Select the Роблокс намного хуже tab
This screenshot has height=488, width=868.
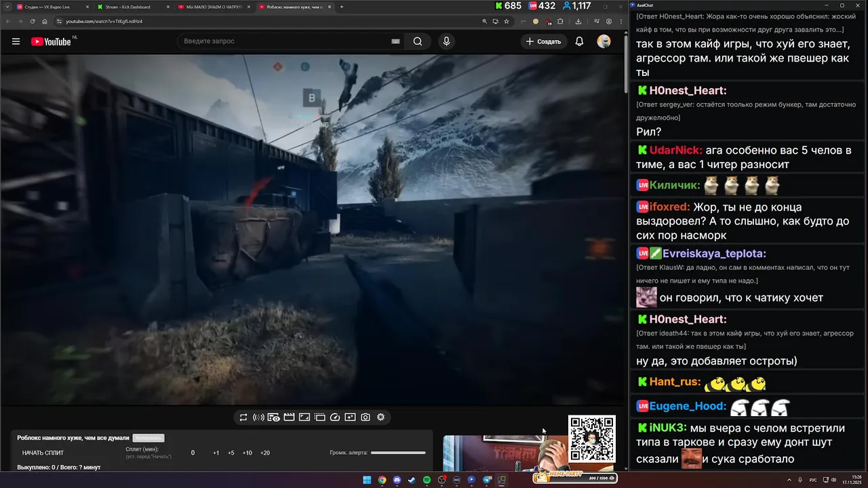tap(294, 7)
